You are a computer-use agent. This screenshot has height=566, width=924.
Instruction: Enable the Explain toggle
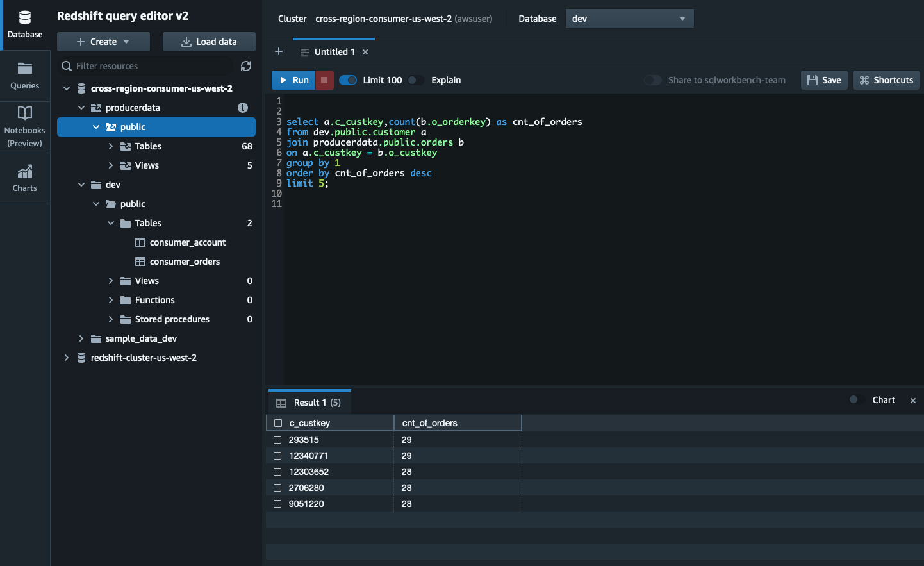tap(416, 80)
